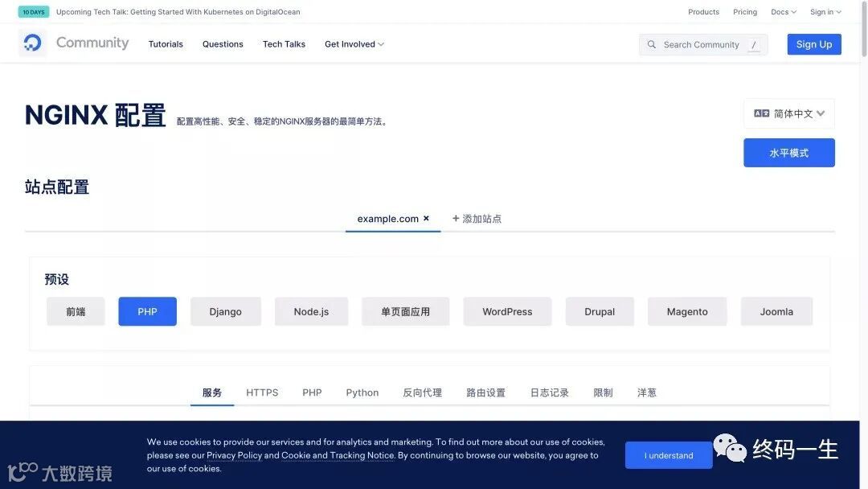Open the Privacy Policy link
Image resolution: width=868 pixels, height=489 pixels.
(234, 455)
